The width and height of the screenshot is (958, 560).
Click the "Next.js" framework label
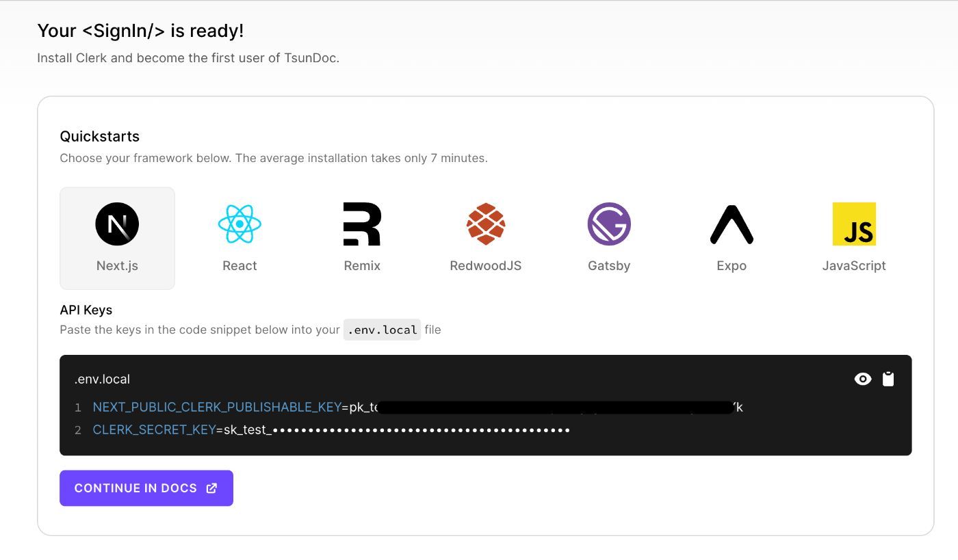117,266
